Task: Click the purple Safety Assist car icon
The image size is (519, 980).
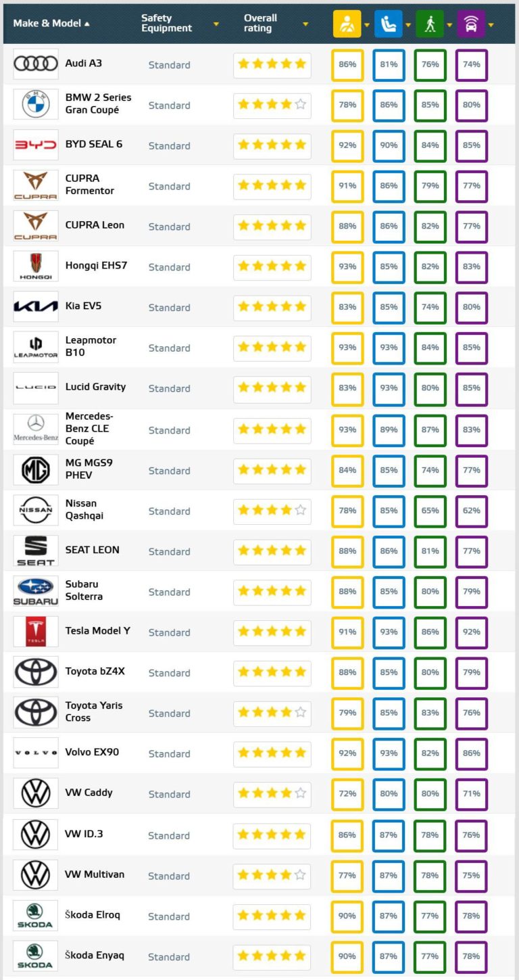Action: click(x=471, y=24)
